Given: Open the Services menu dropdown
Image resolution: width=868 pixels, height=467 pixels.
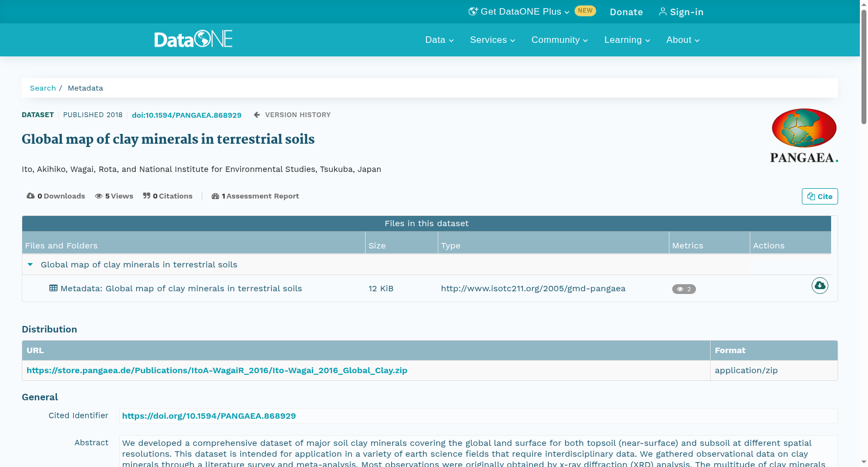Looking at the screenshot, I should coord(493,40).
